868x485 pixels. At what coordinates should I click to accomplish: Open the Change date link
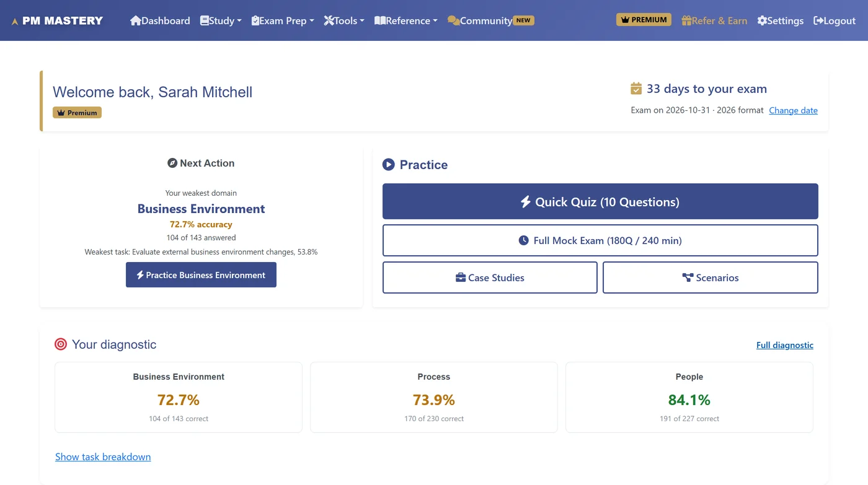click(793, 110)
